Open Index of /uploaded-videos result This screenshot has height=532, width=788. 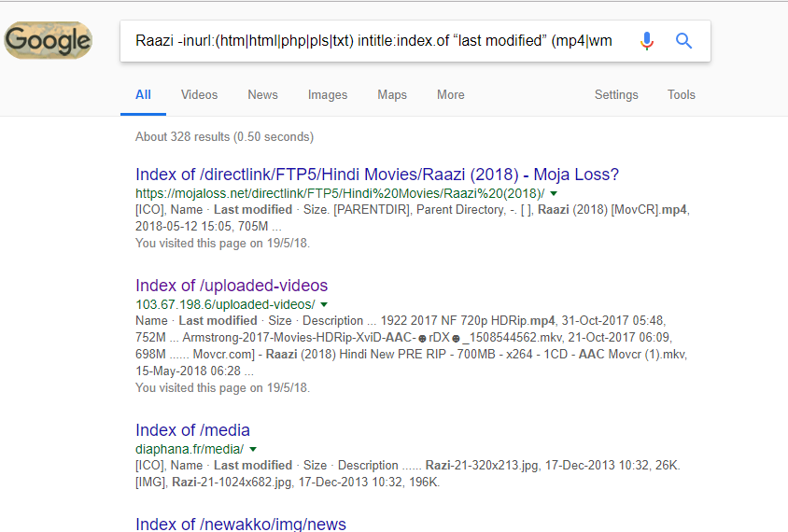coord(232,286)
